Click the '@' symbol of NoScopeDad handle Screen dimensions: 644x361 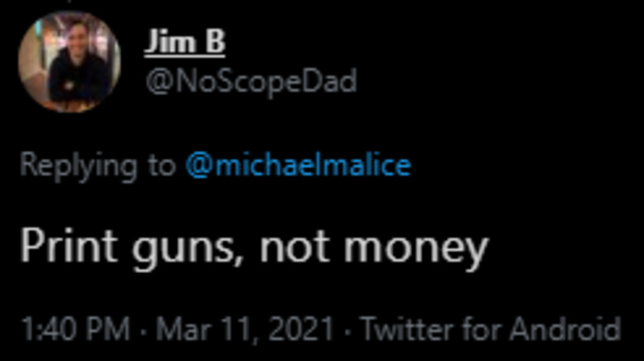pyautogui.click(x=159, y=82)
